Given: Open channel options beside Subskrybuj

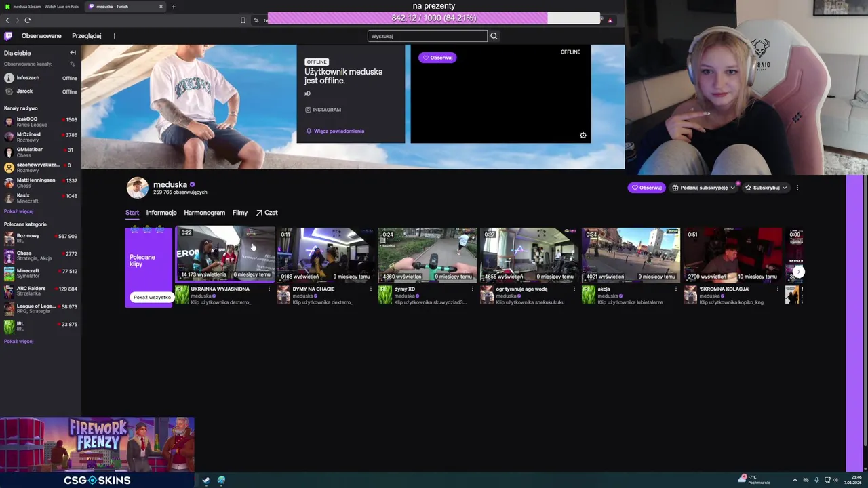Looking at the screenshot, I should [x=797, y=188].
